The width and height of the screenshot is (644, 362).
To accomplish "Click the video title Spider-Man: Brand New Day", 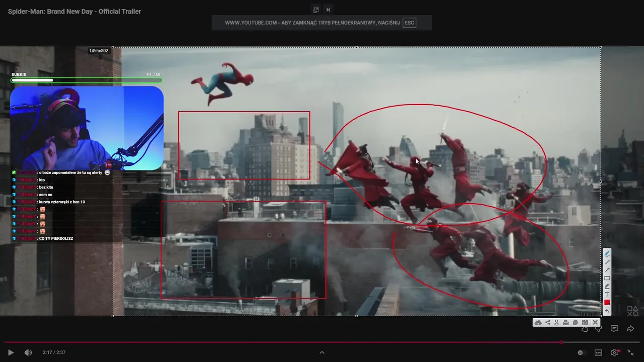I will tap(74, 12).
